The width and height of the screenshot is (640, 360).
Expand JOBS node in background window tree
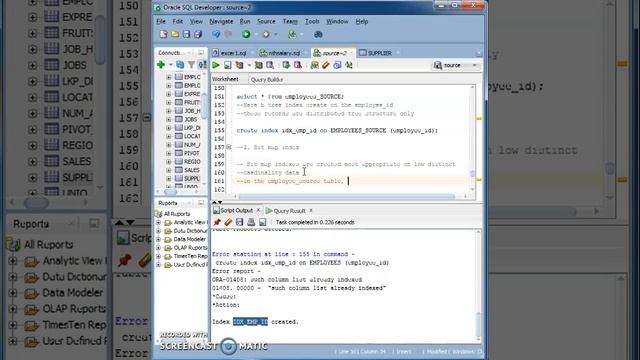coord(32,65)
